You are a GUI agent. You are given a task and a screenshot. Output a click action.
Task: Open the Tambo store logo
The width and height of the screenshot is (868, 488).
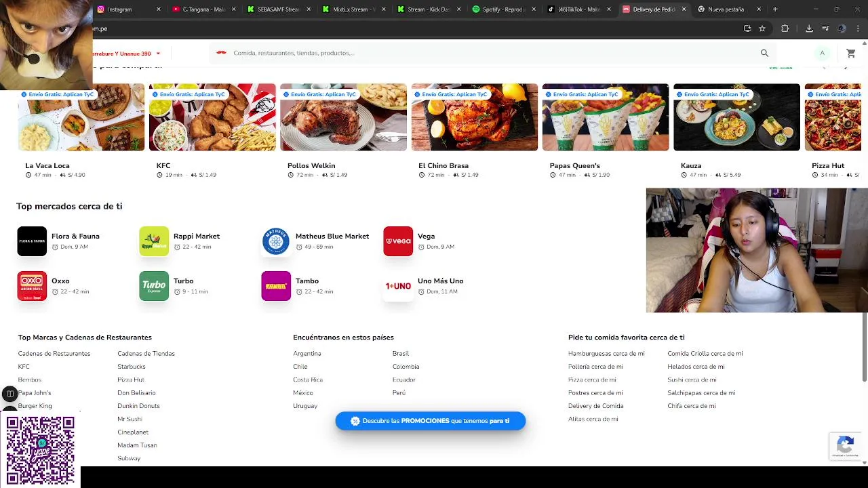pyautogui.click(x=276, y=286)
